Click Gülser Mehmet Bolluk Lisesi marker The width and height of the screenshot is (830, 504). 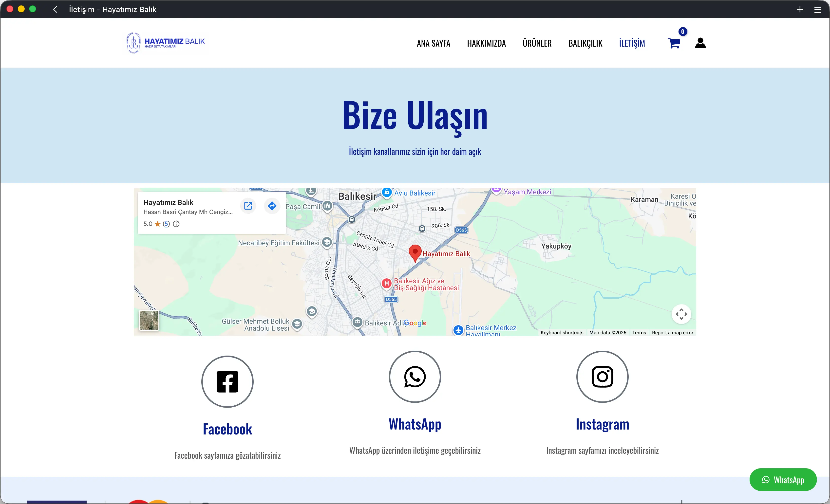coord(297,324)
